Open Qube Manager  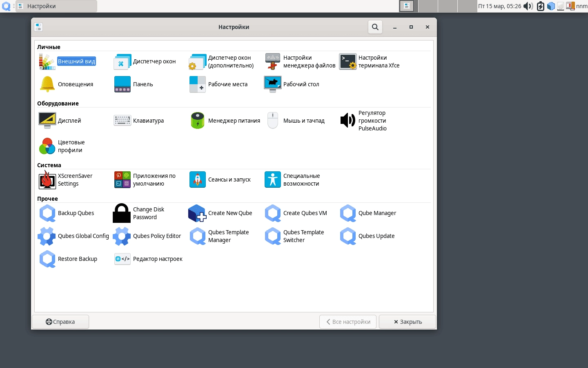368,213
